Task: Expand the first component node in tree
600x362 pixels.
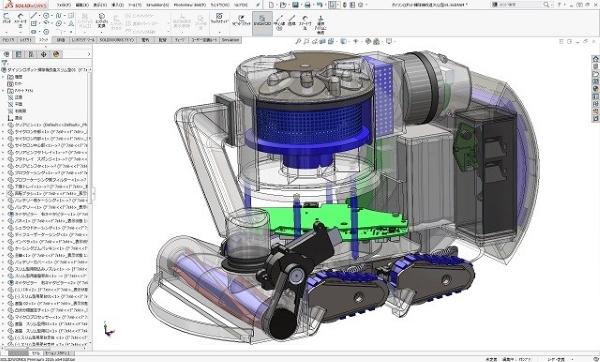Action: coord(3,125)
